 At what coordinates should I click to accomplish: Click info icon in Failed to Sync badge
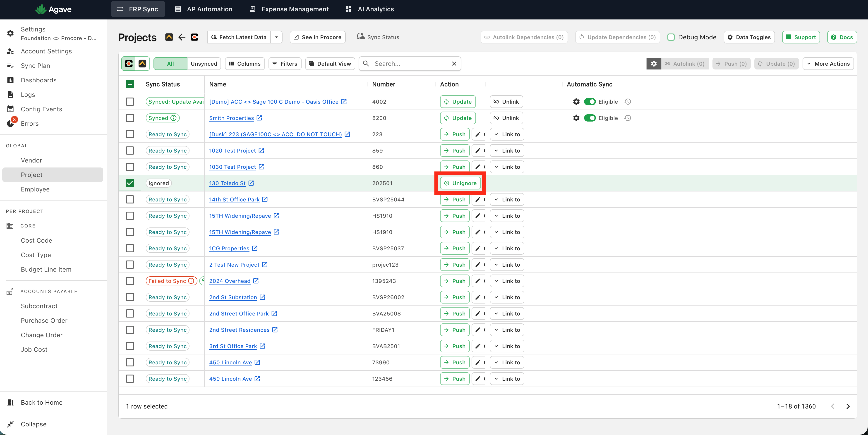click(x=191, y=281)
